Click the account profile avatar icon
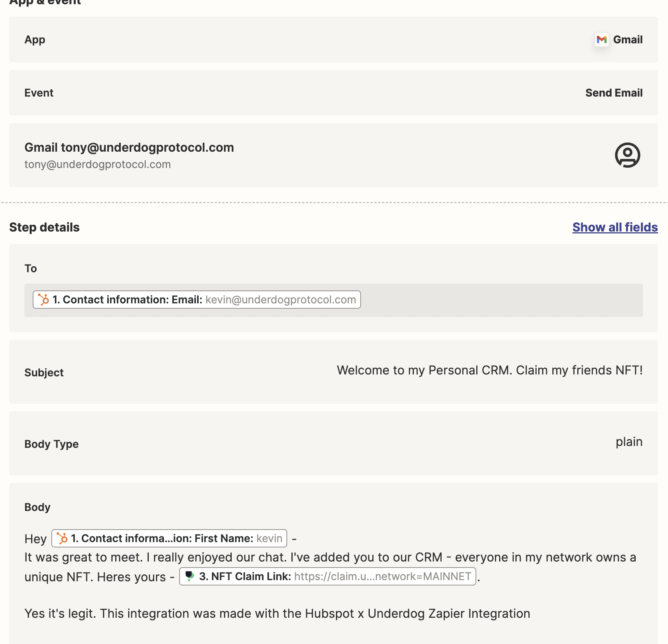The width and height of the screenshot is (668, 644). [627, 155]
